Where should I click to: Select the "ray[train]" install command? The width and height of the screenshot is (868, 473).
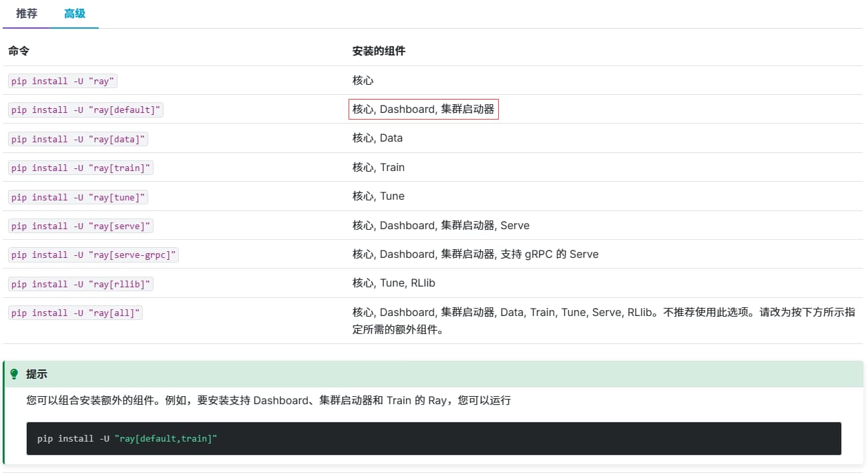tap(80, 168)
